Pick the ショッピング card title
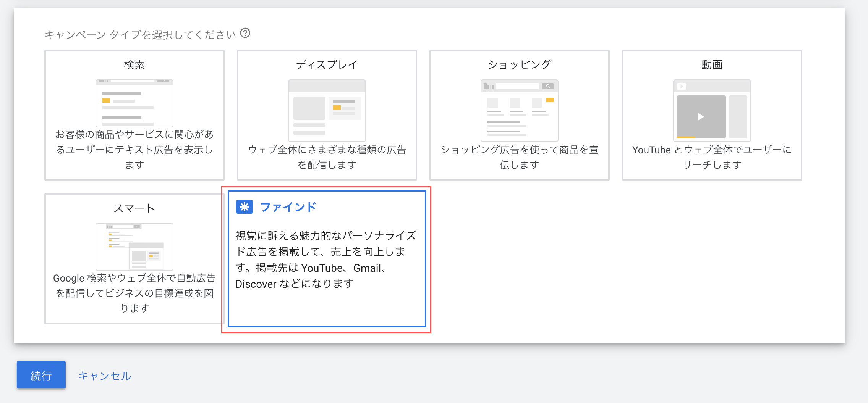 [520, 65]
